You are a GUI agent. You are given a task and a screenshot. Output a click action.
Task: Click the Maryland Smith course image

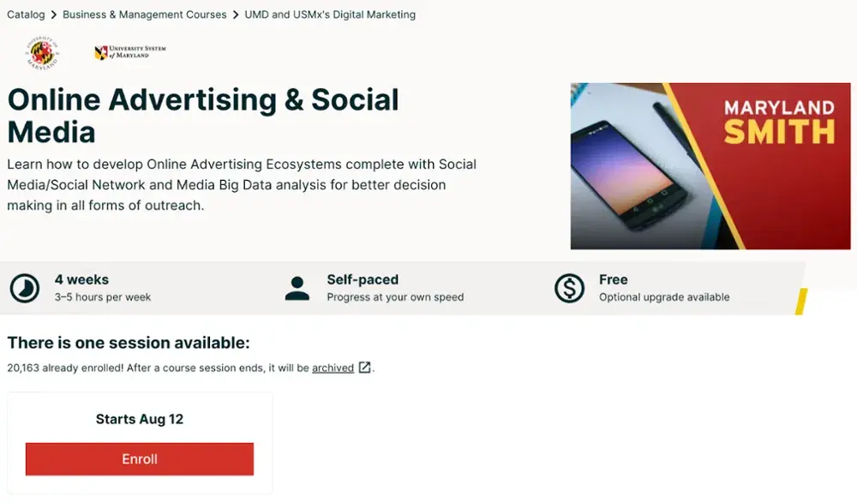710,165
